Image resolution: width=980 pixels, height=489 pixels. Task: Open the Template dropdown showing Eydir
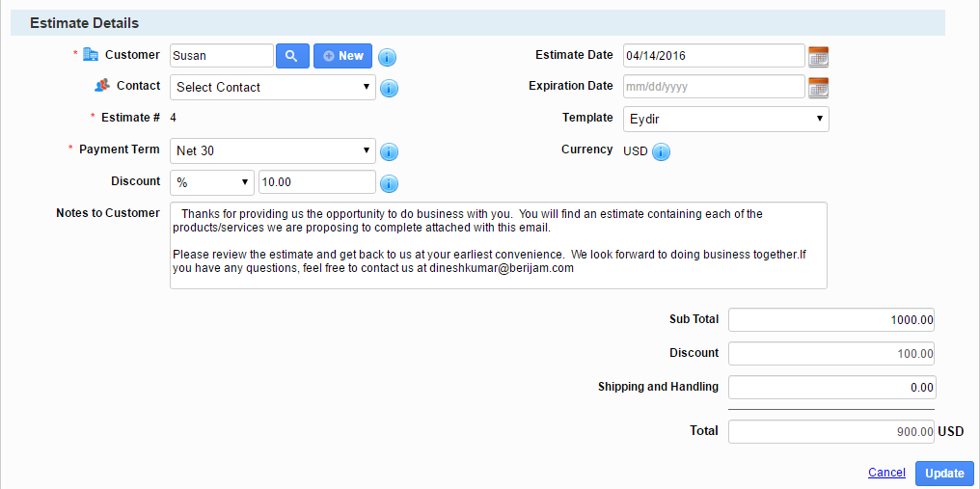point(725,119)
